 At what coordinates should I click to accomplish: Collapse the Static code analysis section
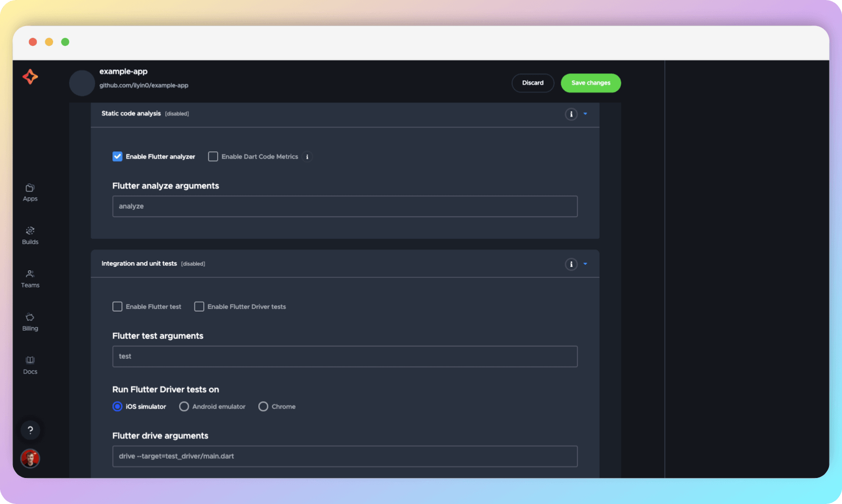click(x=585, y=114)
